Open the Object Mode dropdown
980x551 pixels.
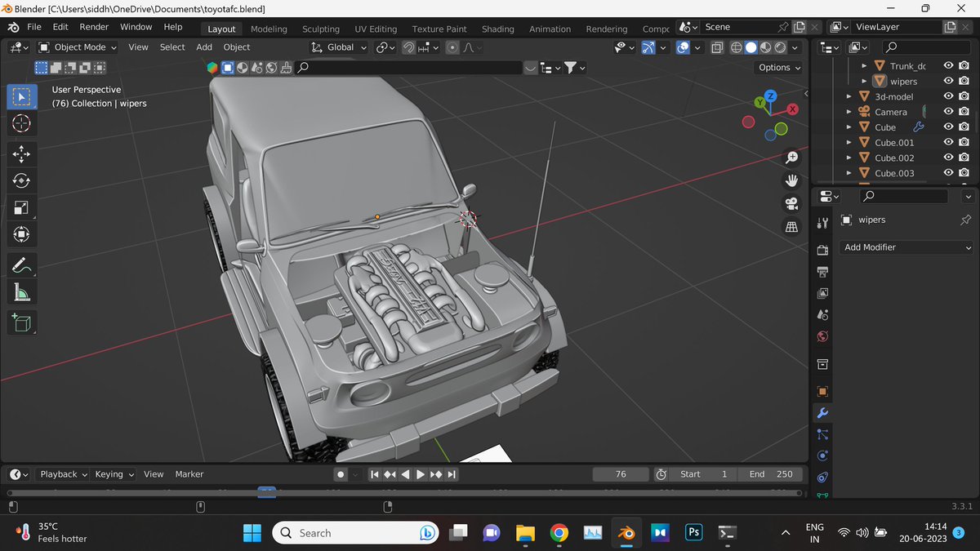pyautogui.click(x=78, y=47)
